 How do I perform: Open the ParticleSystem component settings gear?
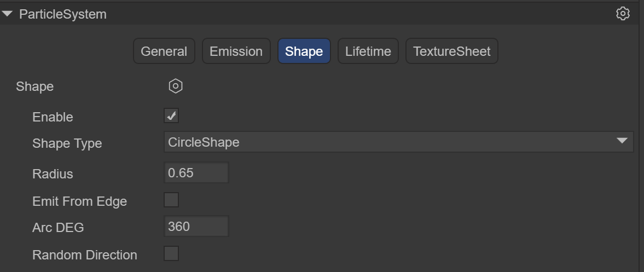pyautogui.click(x=623, y=14)
